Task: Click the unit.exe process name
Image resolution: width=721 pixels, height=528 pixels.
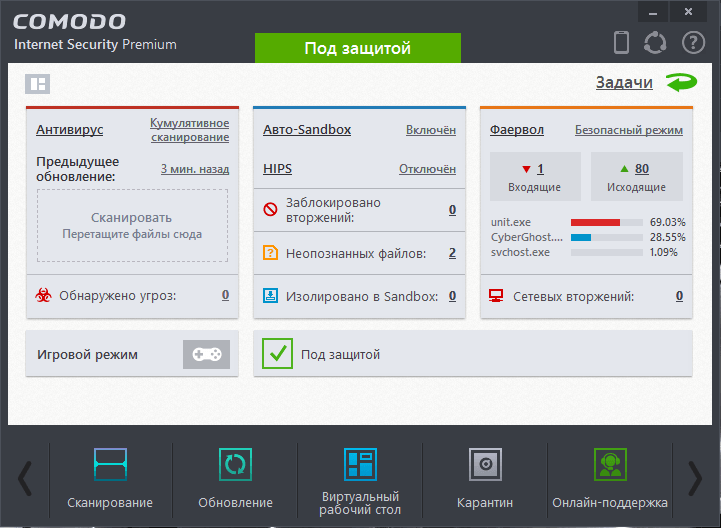Action: pos(510,222)
